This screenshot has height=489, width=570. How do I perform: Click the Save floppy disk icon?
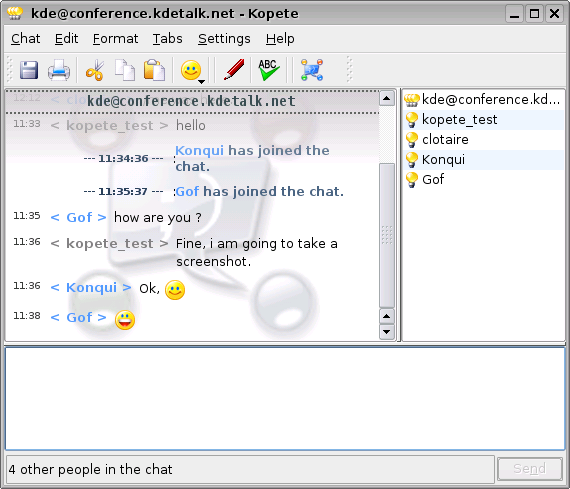coord(29,70)
